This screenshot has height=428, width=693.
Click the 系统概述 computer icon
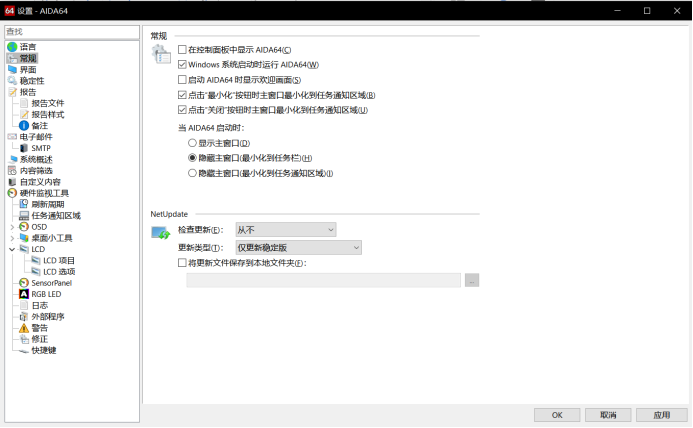[x=12, y=159]
